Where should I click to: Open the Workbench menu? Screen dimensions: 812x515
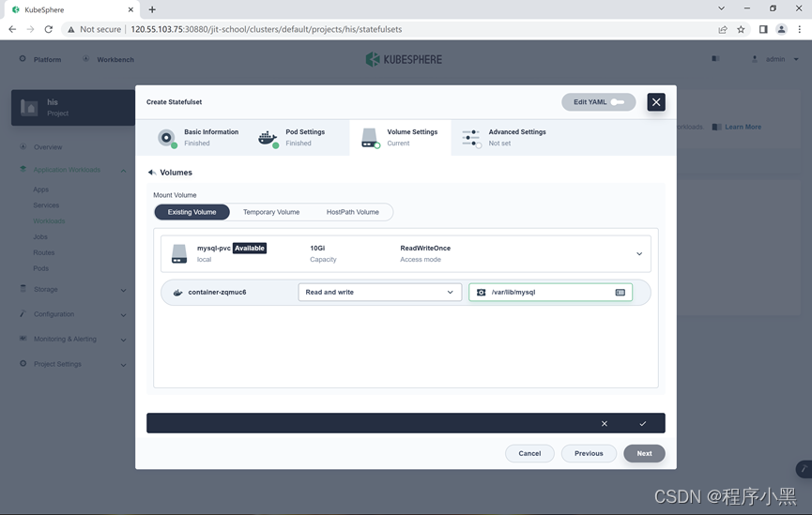point(108,59)
